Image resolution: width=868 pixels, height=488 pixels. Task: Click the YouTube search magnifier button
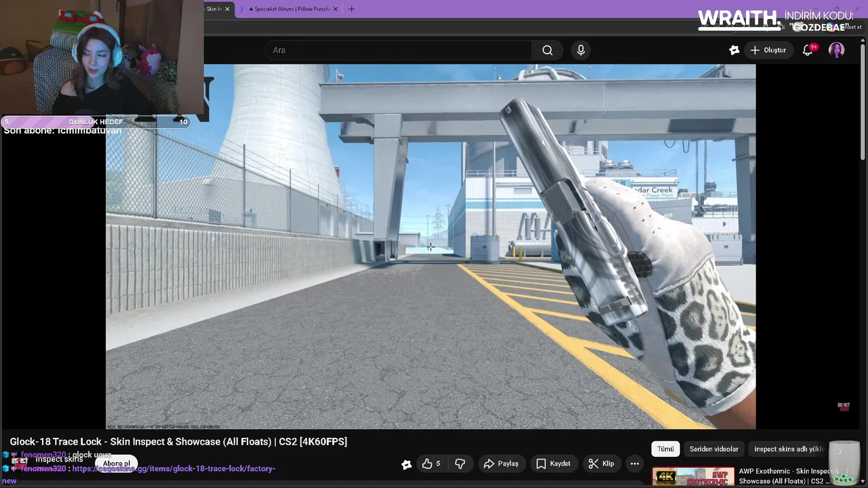click(547, 50)
